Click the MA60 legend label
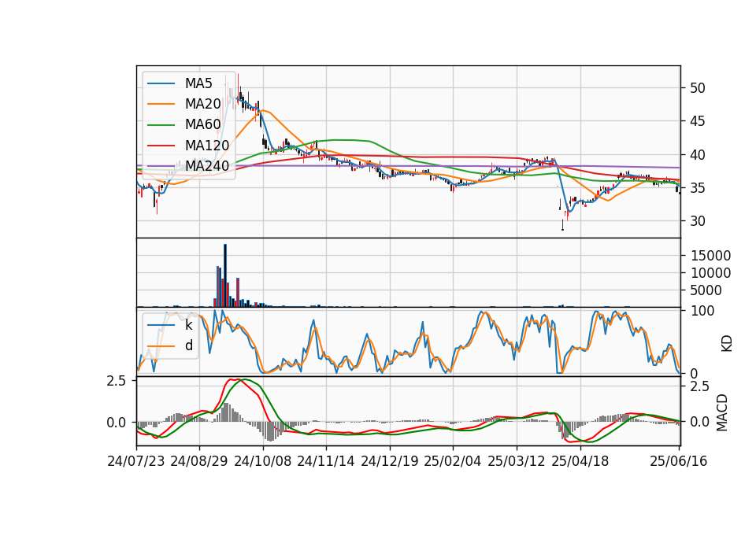This screenshot has width=756, height=543. [202, 125]
